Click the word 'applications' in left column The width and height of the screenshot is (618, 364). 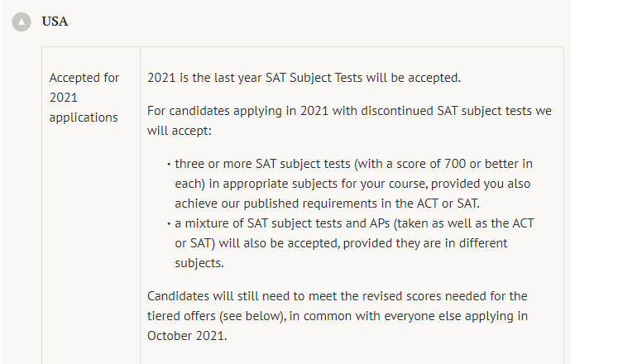(84, 117)
